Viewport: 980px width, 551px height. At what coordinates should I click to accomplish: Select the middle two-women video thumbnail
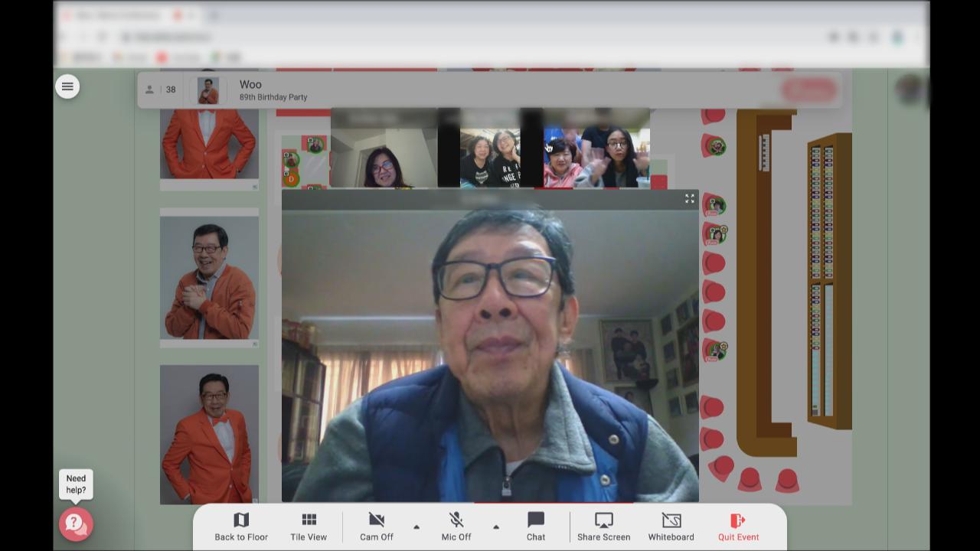(x=490, y=157)
